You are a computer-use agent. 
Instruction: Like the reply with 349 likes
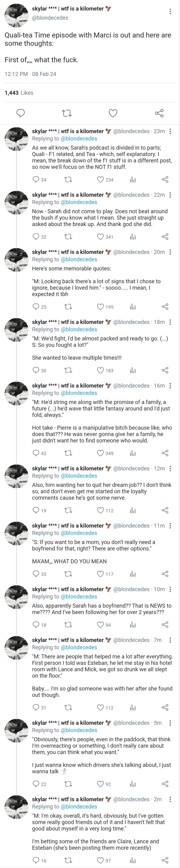click(100, 453)
